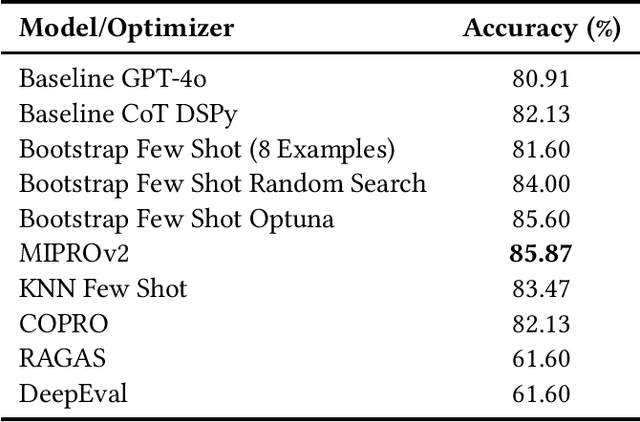Click the DeepEval row label
This screenshot has width=640, height=422.
tap(73, 394)
